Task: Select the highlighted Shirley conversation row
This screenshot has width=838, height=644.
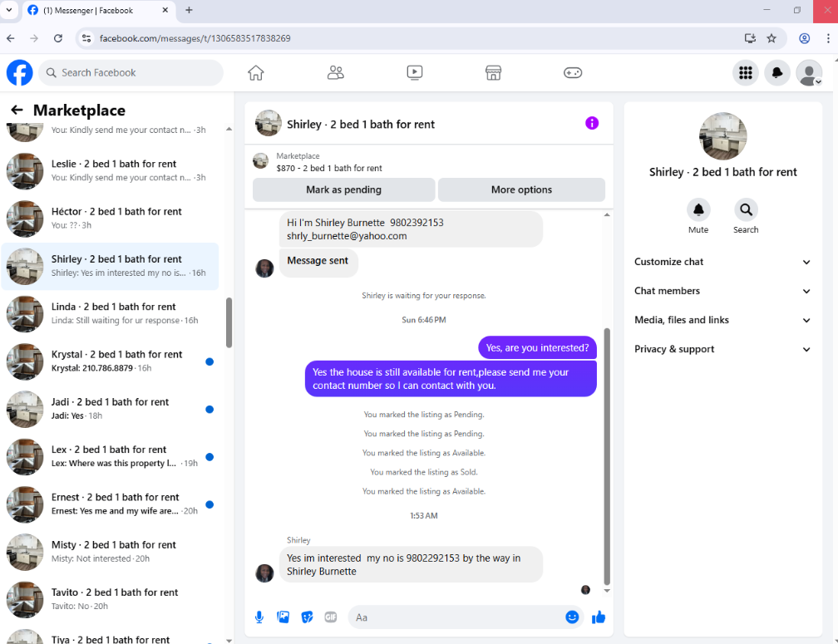Action: click(x=110, y=266)
